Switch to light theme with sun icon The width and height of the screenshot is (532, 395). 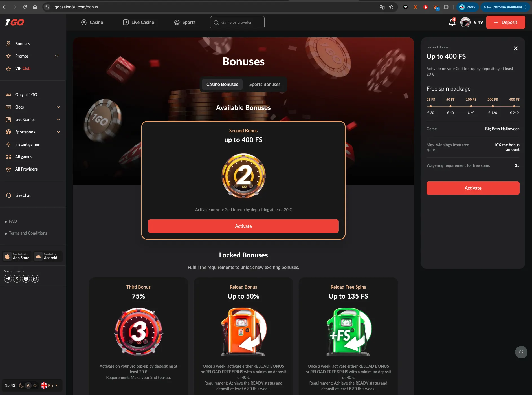click(35, 385)
